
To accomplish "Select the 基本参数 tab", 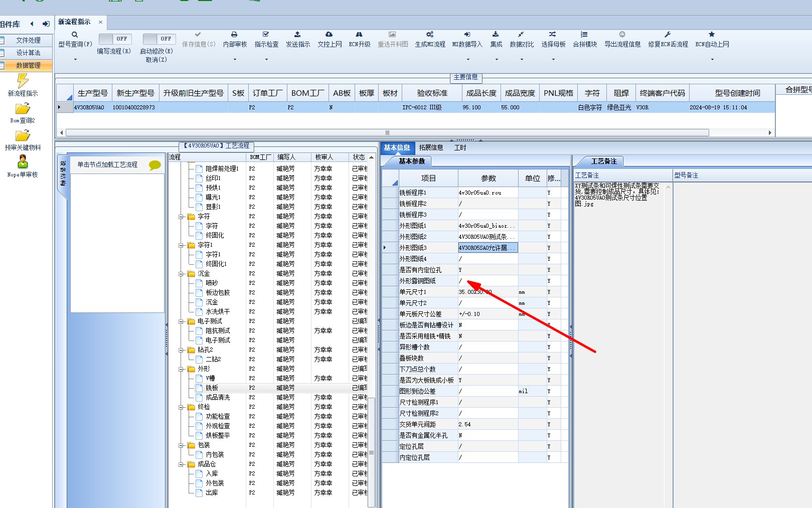I will (412, 161).
